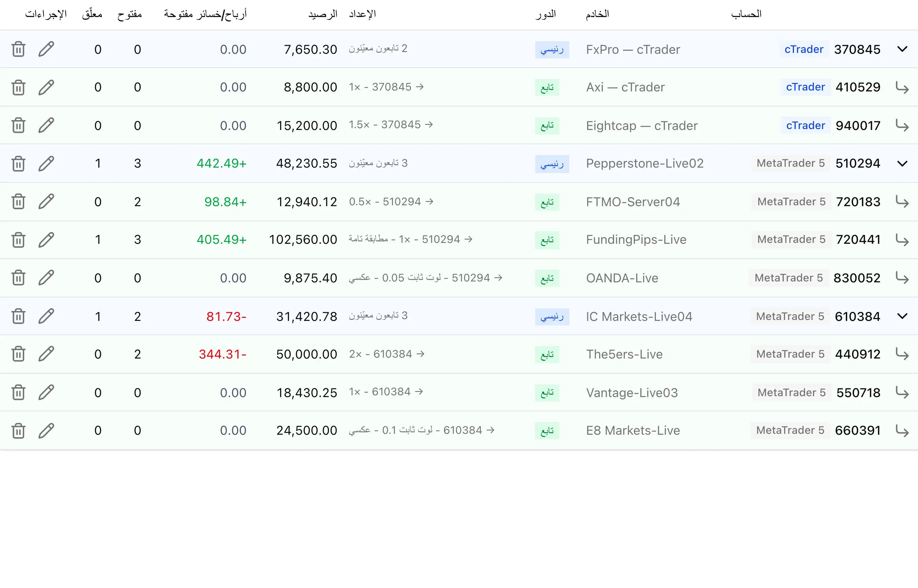Click الرصيد column header

[323, 14]
